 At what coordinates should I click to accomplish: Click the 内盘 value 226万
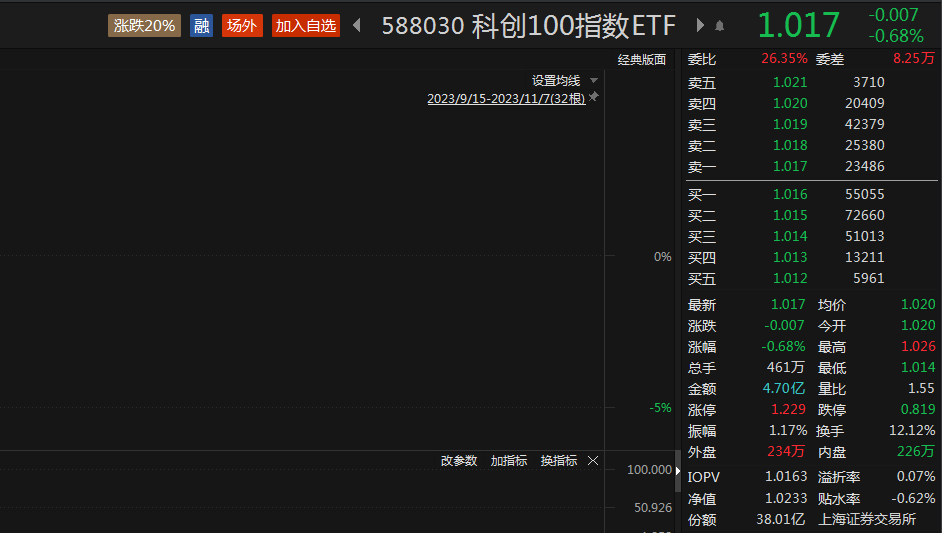(x=916, y=451)
